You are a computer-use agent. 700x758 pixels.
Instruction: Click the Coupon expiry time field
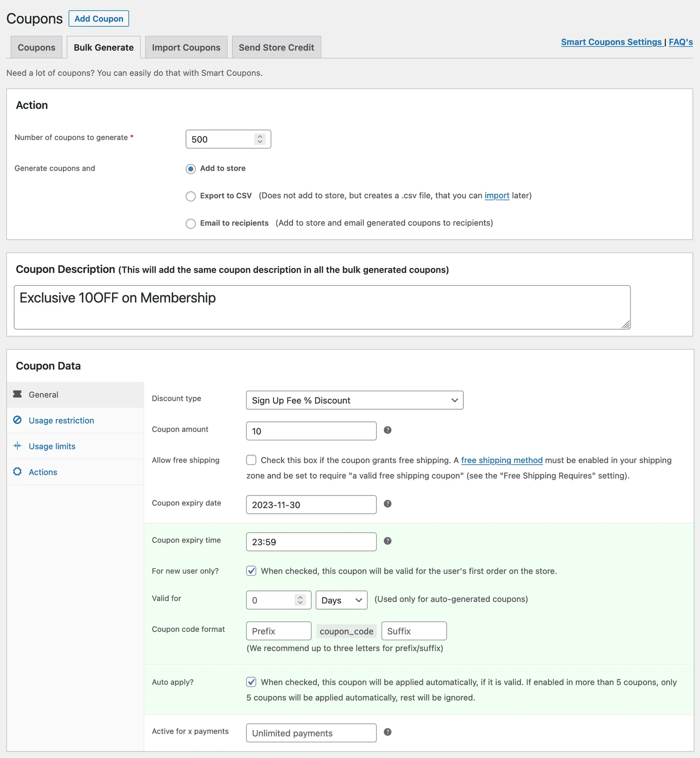tap(311, 542)
